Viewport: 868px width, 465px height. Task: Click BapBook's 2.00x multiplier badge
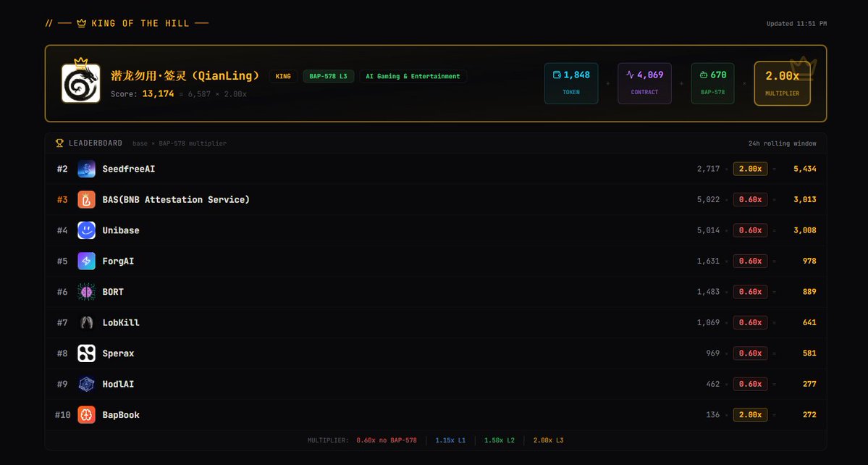coord(750,414)
